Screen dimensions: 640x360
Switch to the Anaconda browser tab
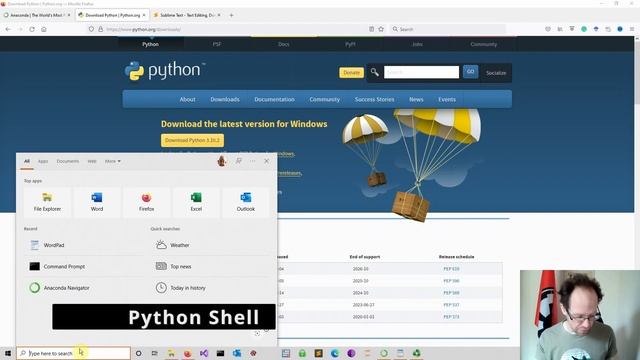click(x=36, y=15)
